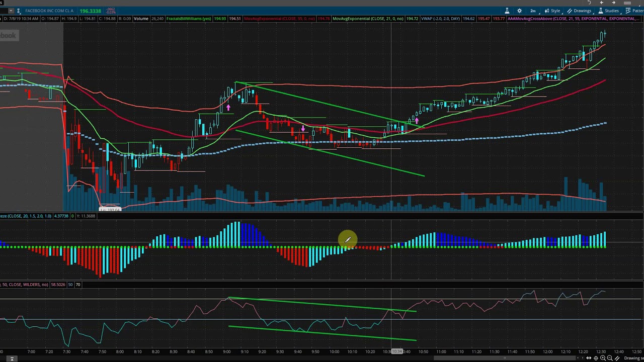
Task: Click the Volume label in header
Action: click(141, 19)
